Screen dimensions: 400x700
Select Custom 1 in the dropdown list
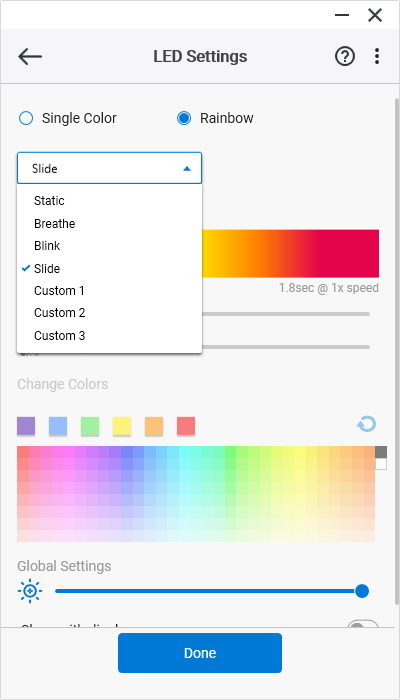109,291
